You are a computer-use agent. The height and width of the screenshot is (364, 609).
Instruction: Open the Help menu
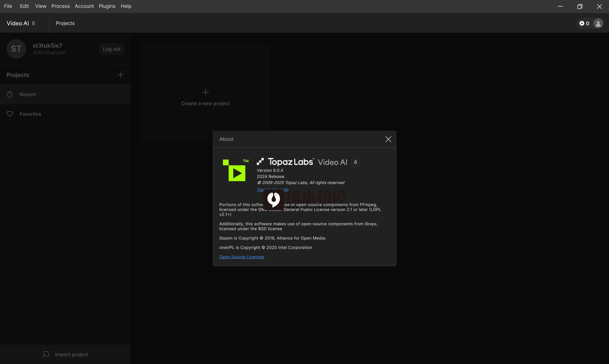[x=126, y=6]
